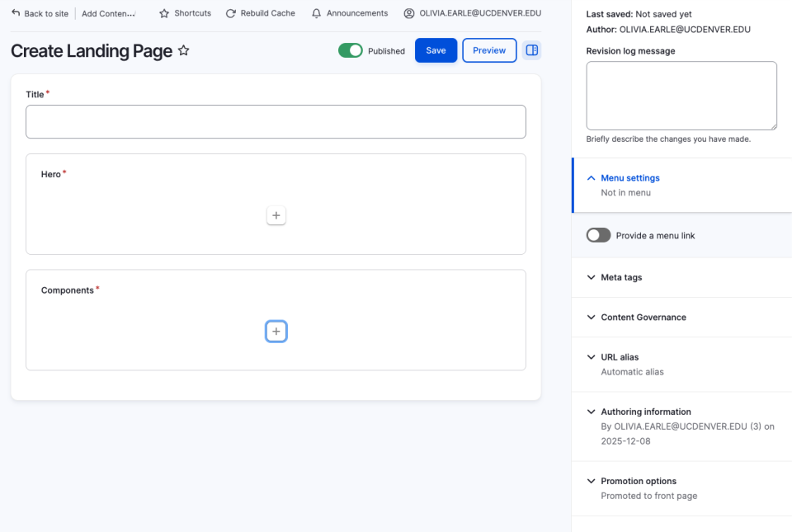Open the Announcements toolbar item
Image resolution: width=792 pixels, height=532 pixels.
350,14
